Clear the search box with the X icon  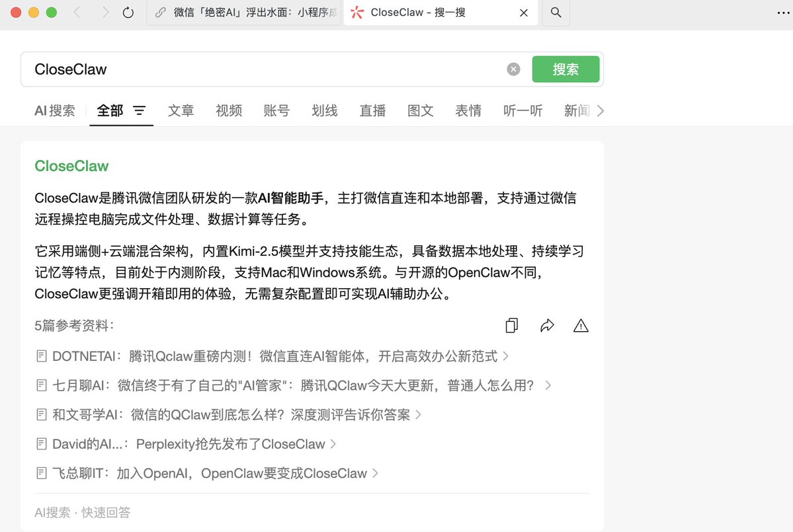coord(513,69)
